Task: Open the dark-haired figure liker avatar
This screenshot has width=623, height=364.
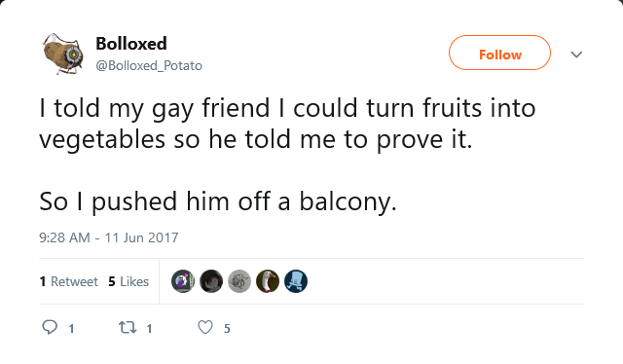Action: [211, 281]
